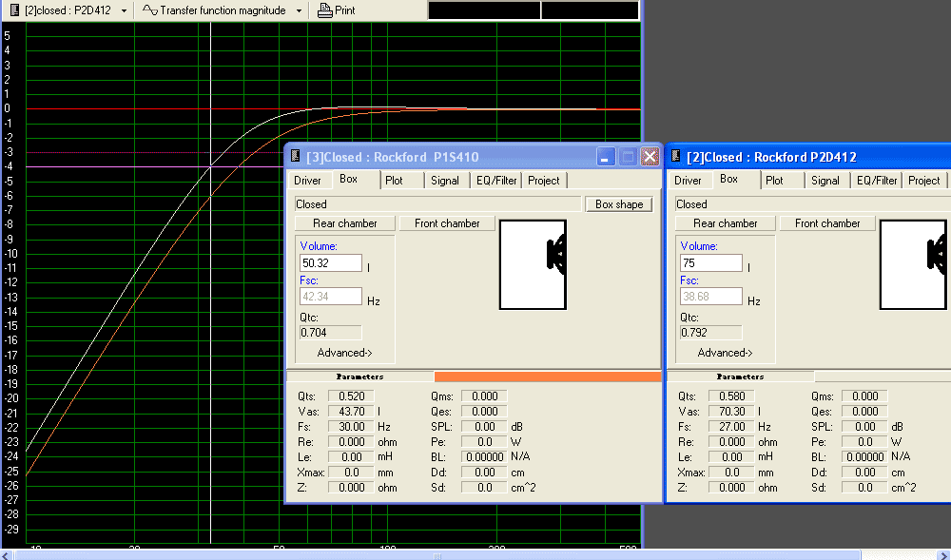This screenshot has height=560, width=951.
Task: Click the Print button in the toolbar
Action: (337, 10)
